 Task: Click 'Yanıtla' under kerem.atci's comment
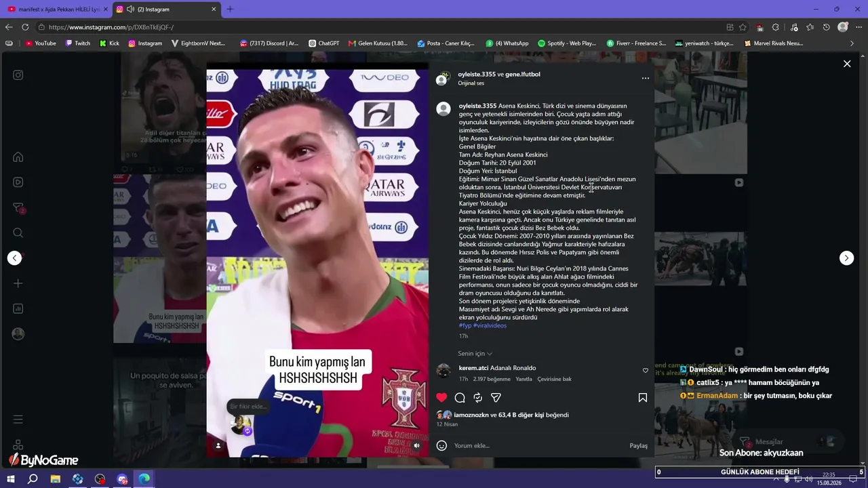[524, 379]
